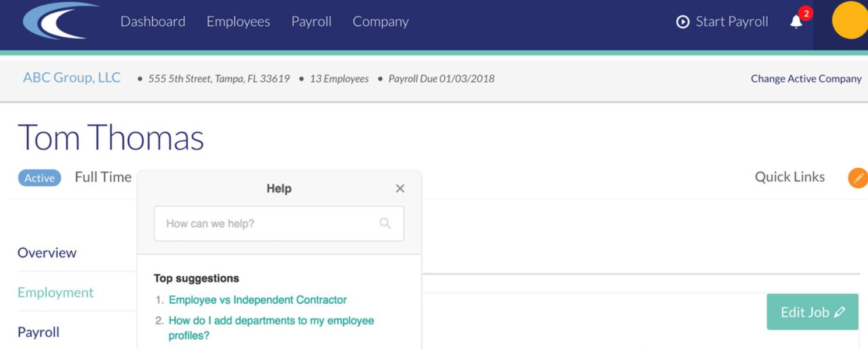Open the Payroll dropdown in the navbar
868x349 pixels.
tap(311, 22)
